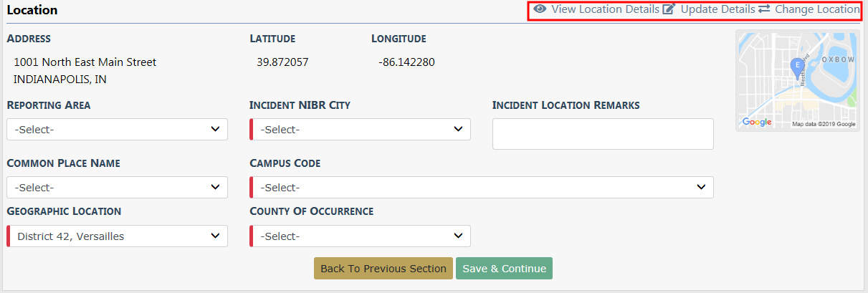Image resolution: width=868 pixels, height=293 pixels.
Task: Click the blue map pin marker
Action: pos(796,67)
